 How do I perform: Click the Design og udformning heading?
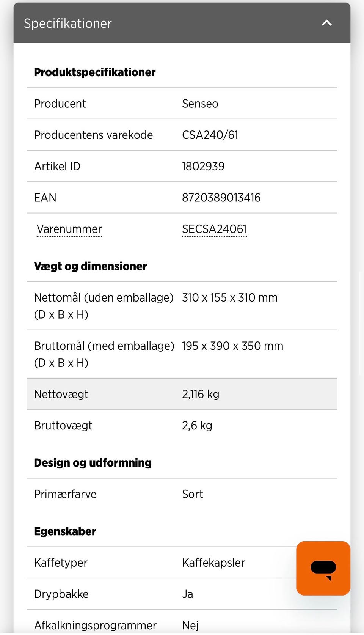point(93,463)
